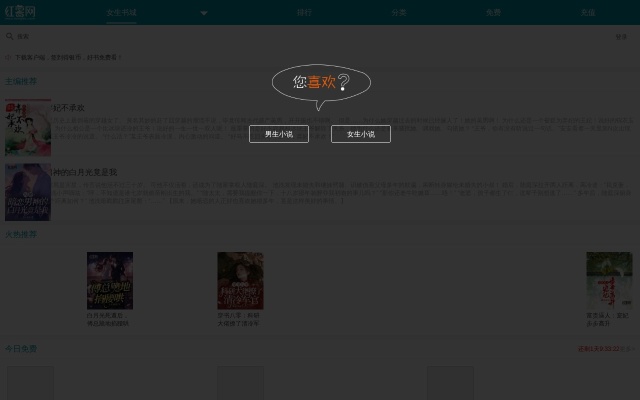Open first 主编推荐 book cover
This screenshot has height=400, width=640.
click(x=28, y=127)
